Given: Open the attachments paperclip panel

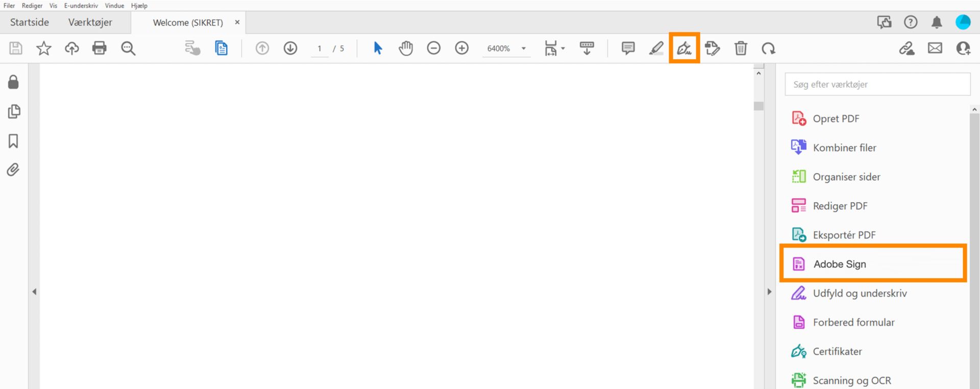Looking at the screenshot, I should click(14, 170).
